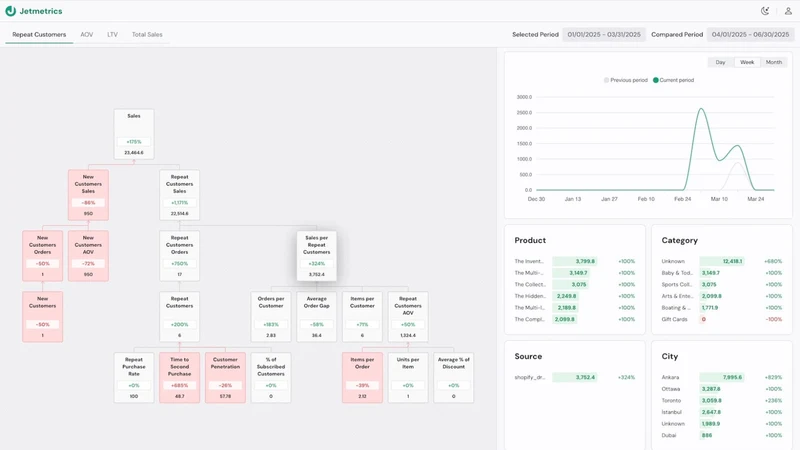Click the Dubai city row
This screenshot has height=450, width=800.
click(721, 435)
